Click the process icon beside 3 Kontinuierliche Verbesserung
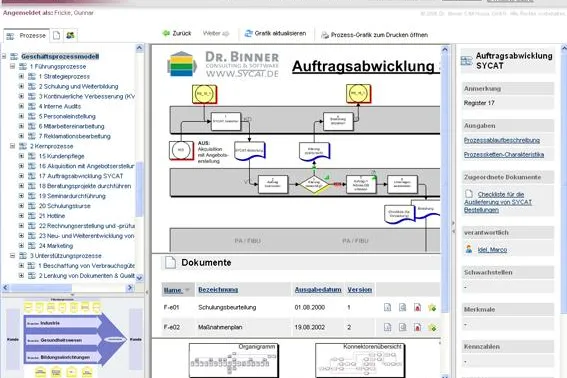 (32, 96)
